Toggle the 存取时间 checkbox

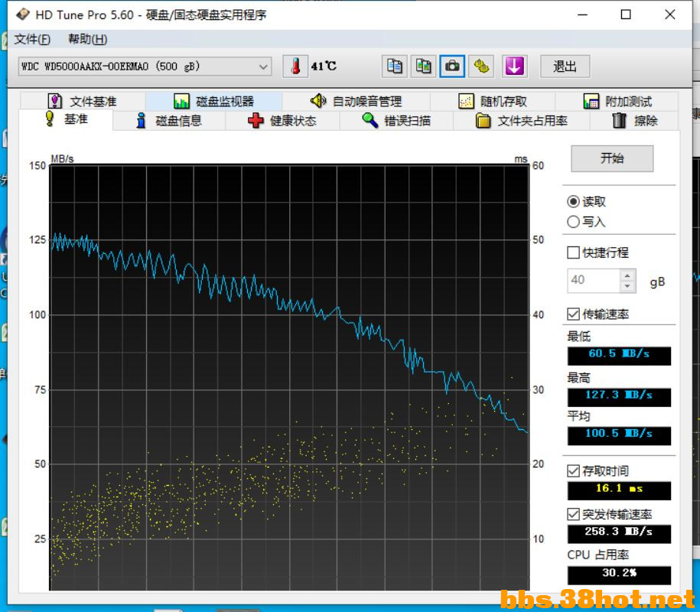(573, 471)
